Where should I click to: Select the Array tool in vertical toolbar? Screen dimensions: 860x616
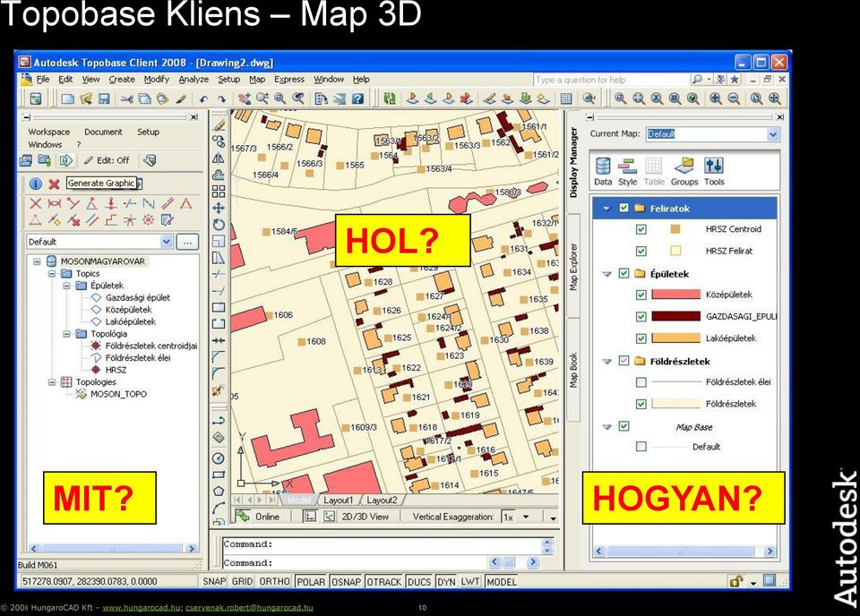pos(219,192)
